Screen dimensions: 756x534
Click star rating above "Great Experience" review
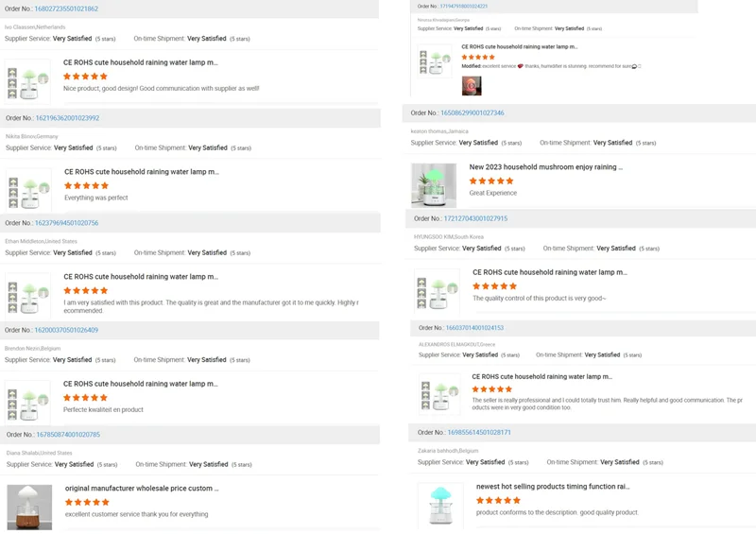pyautogui.click(x=491, y=181)
